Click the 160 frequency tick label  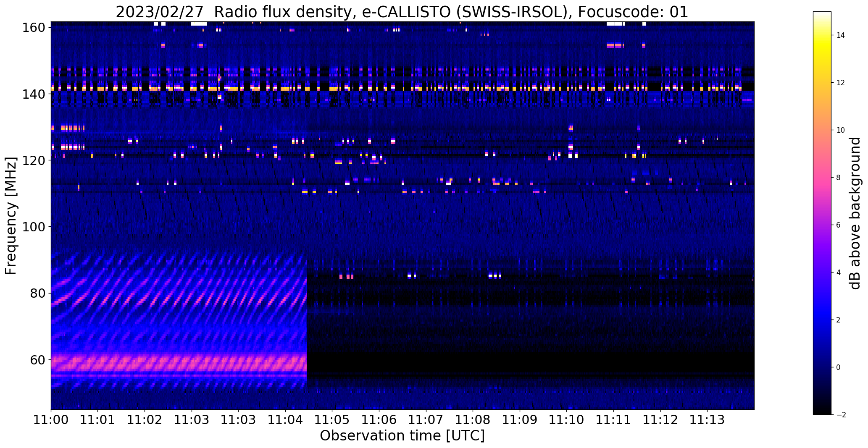click(33, 28)
